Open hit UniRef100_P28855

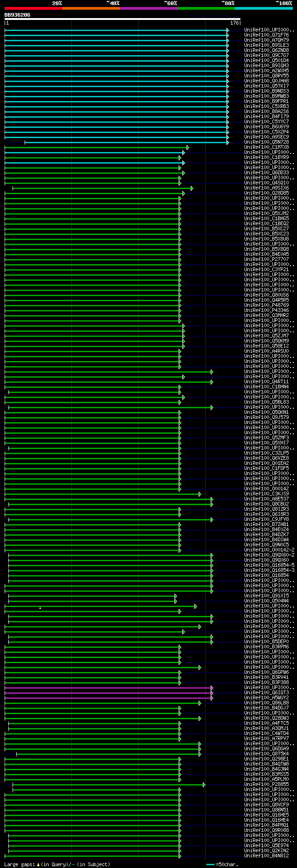coord(266,785)
